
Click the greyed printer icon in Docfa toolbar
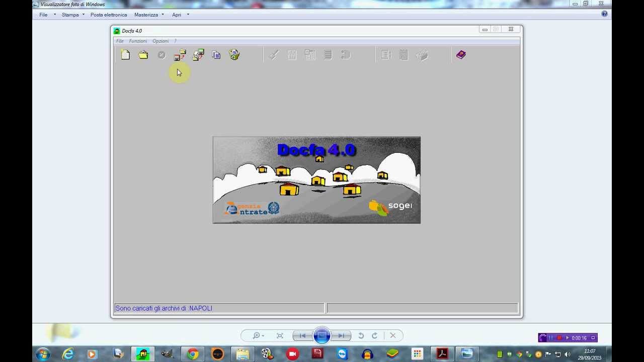[422, 55]
